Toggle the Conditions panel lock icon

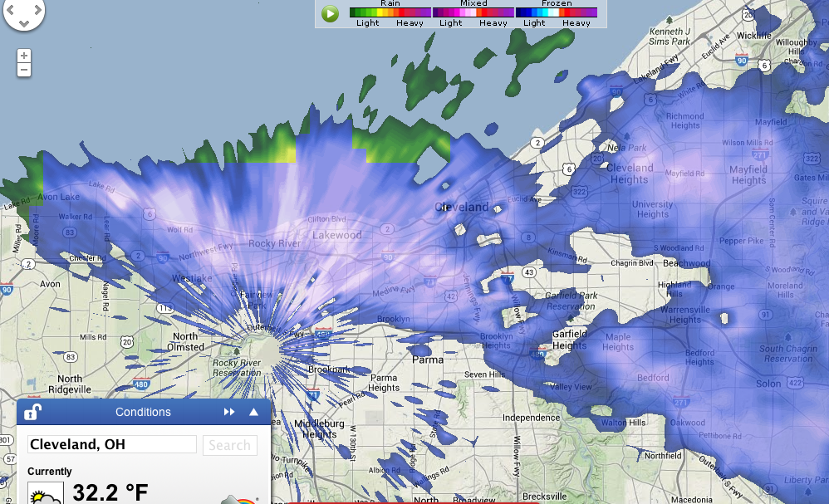[x=32, y=412]
